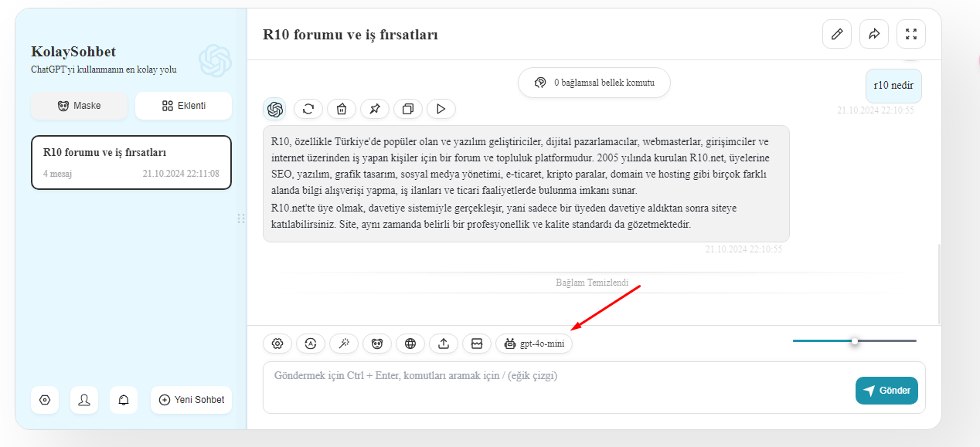
Task: Click the conversation title in the header
Action: 351,35
